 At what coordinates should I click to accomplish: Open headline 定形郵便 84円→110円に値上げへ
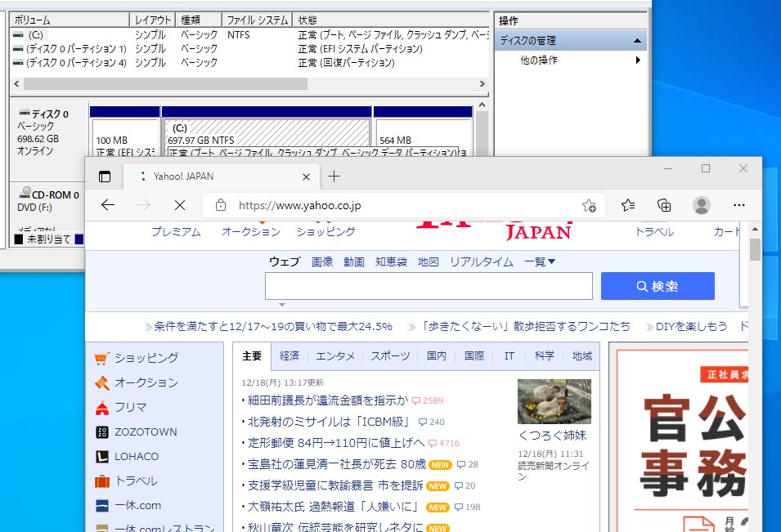pyautogui.click(x=336, y=443)
